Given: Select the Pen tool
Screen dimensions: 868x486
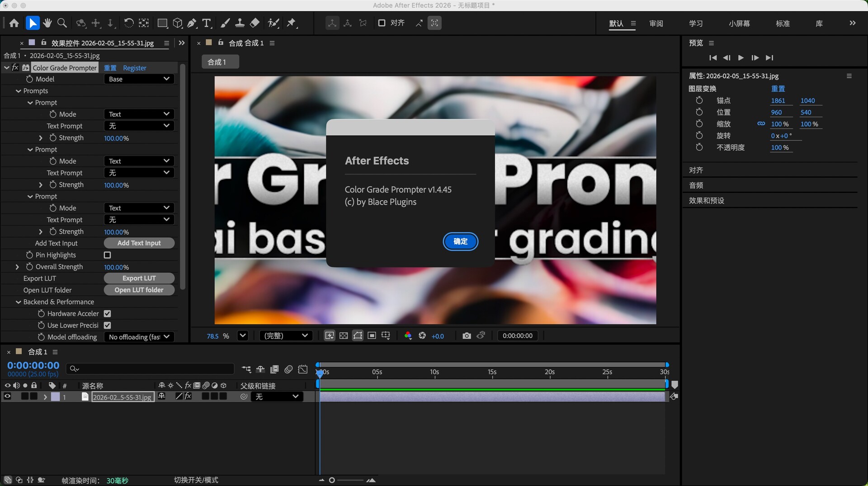Looking at the screenshot, I should (192, 23).
